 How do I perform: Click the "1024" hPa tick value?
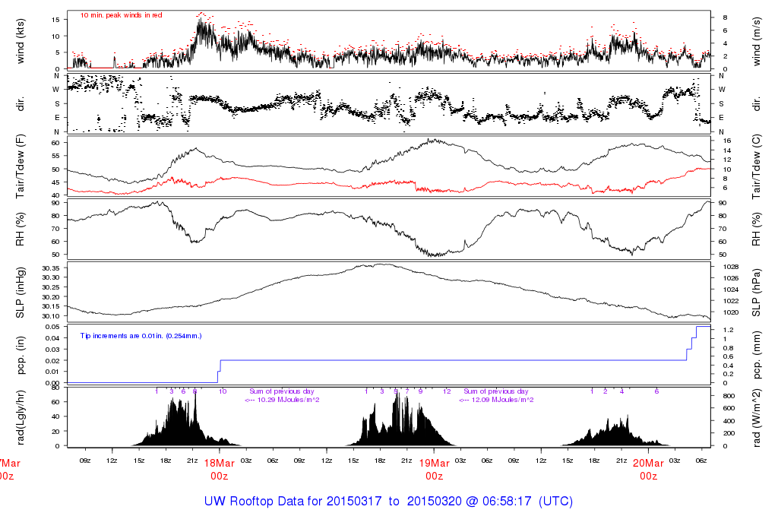(731, 290)
